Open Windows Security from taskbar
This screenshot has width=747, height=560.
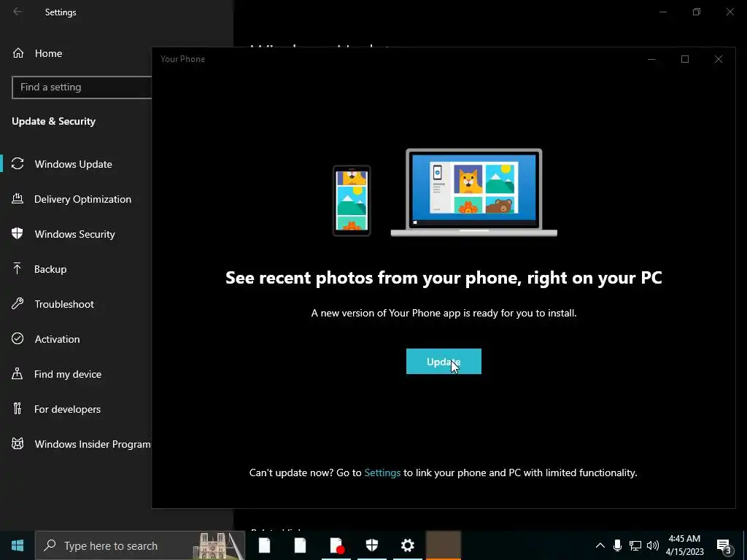(372, 545)
